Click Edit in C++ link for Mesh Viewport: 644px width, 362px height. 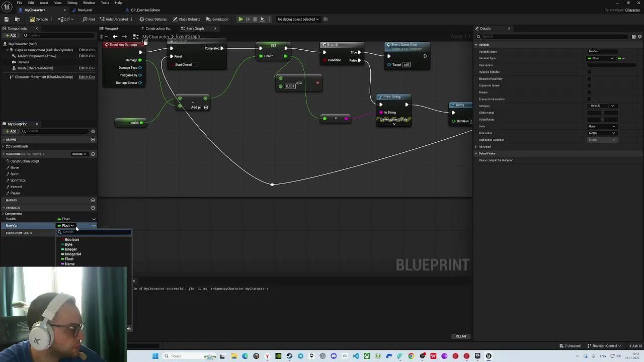(x=87, y=68)
